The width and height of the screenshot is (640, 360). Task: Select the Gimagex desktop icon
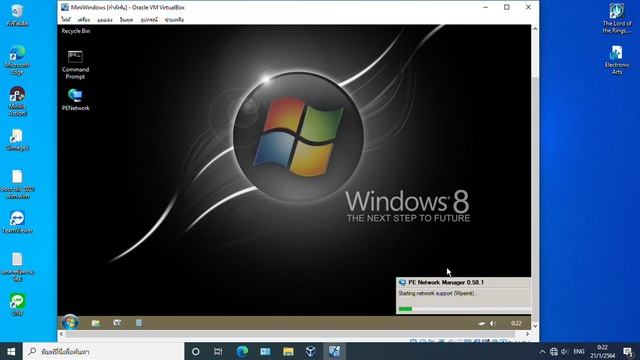[17, 140]
